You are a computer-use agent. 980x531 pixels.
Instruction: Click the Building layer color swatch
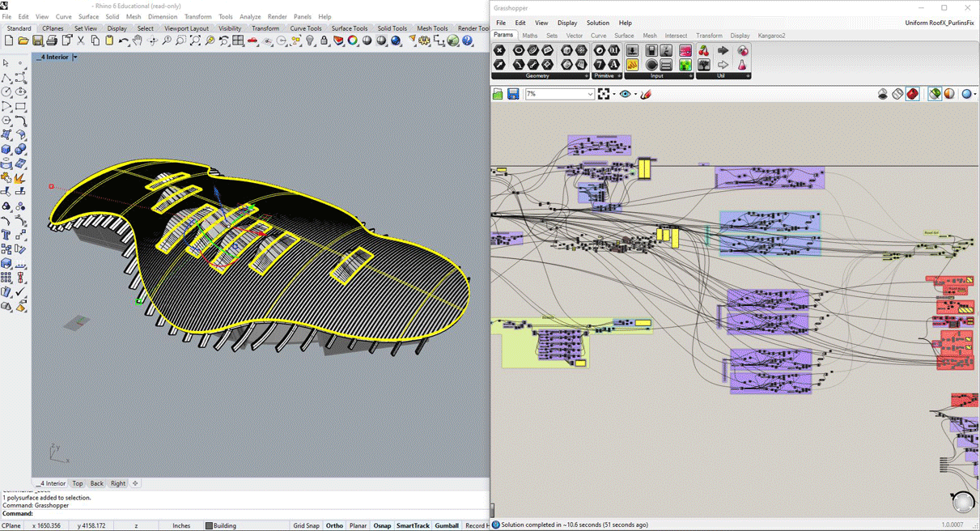(209, 525)
